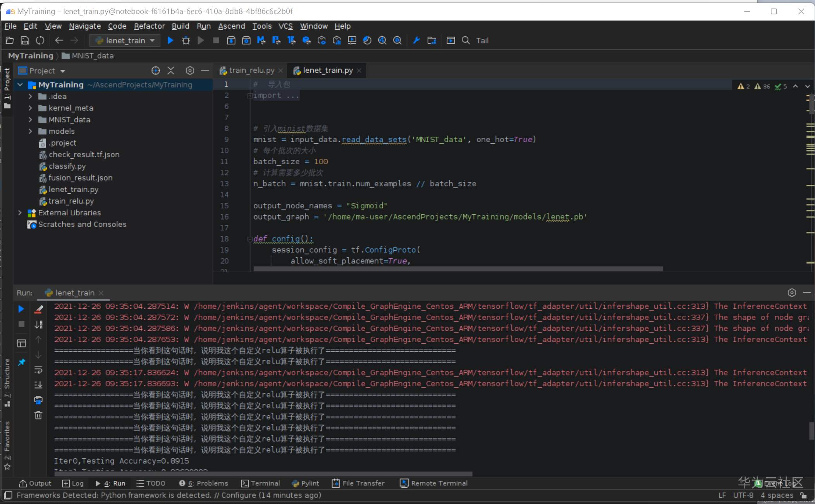Image resolution: width=815 pixels, height=504 pixels.
Task: Click the editor horizontal scrollbar
Action: (x=457, y=268)
